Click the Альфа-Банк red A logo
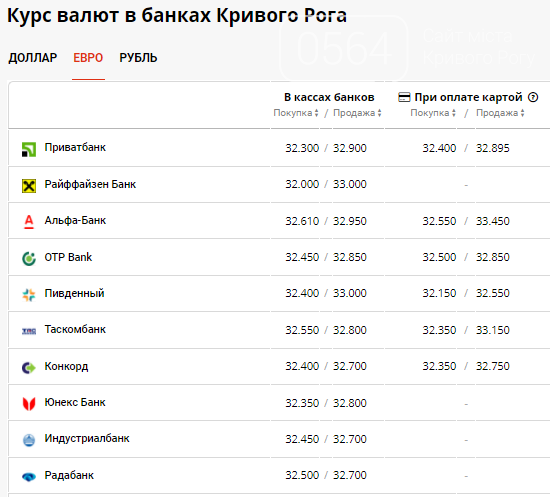Image resolution: width=550 pixels, height=497 pixels. pyautogui.click(x=29, y=222)
